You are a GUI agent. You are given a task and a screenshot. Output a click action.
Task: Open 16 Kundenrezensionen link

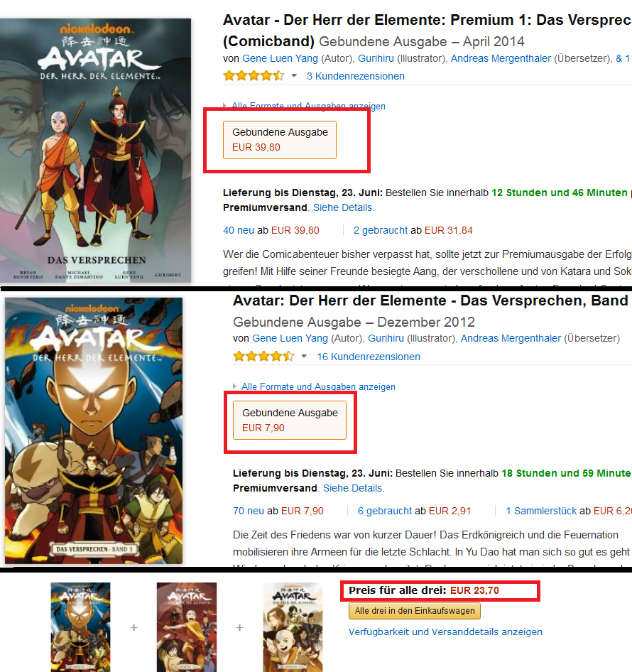click(x=369, y=357)
